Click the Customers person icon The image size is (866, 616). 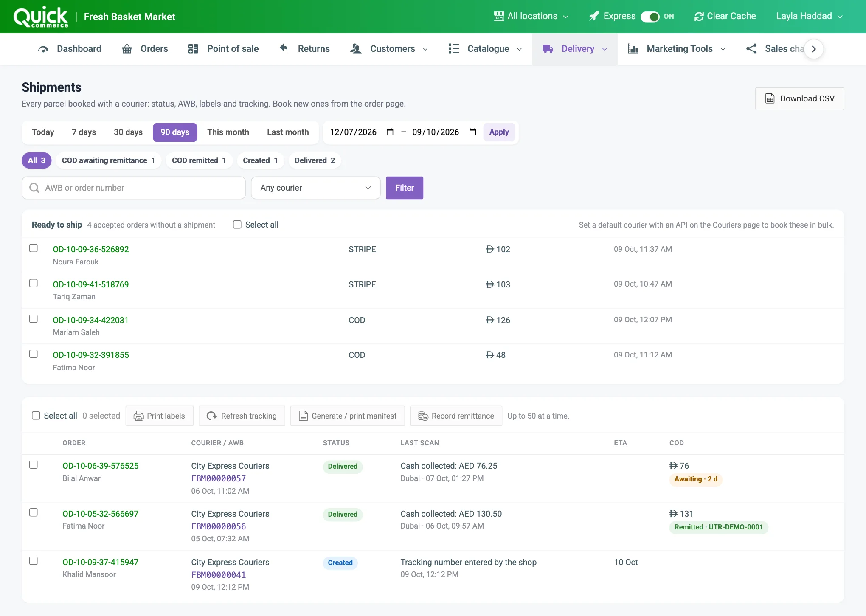pos(356,49)
